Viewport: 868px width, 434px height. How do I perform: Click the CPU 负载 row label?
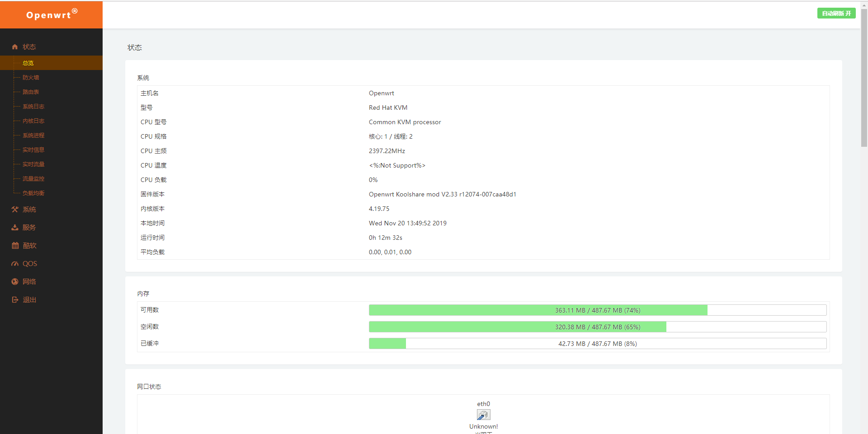pos(154,180)
